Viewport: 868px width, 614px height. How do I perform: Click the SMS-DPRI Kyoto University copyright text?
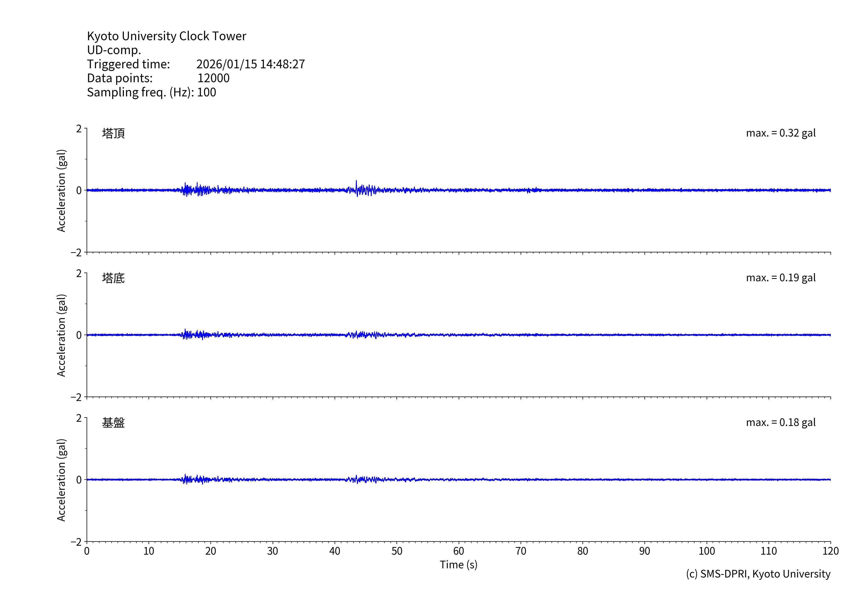point(758,574)
